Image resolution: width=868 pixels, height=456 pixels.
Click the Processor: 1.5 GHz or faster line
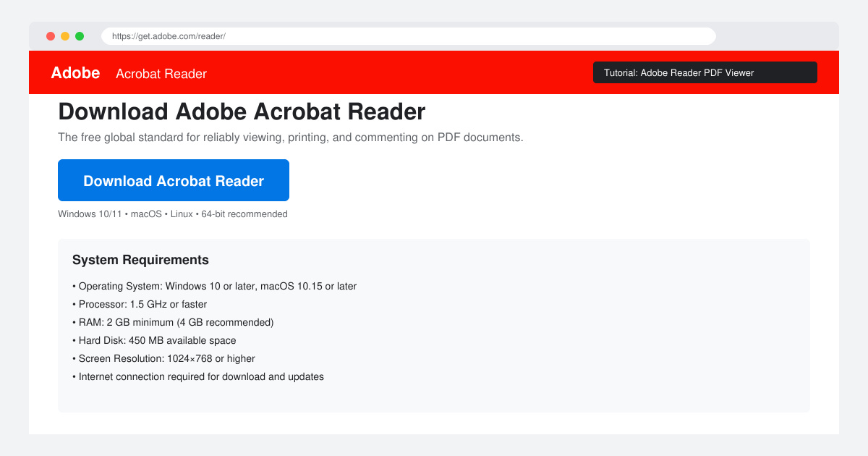coord(140,305)
